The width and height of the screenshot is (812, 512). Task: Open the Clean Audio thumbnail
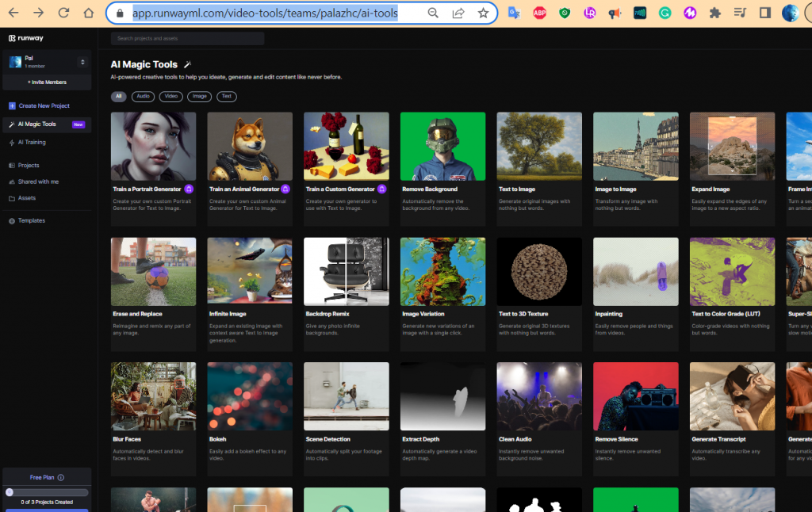(539, 396)
